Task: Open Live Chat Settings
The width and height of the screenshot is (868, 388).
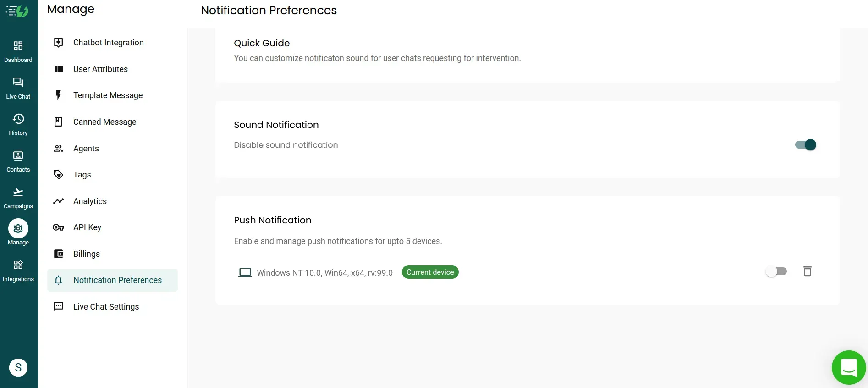Action: click(106, 307)
